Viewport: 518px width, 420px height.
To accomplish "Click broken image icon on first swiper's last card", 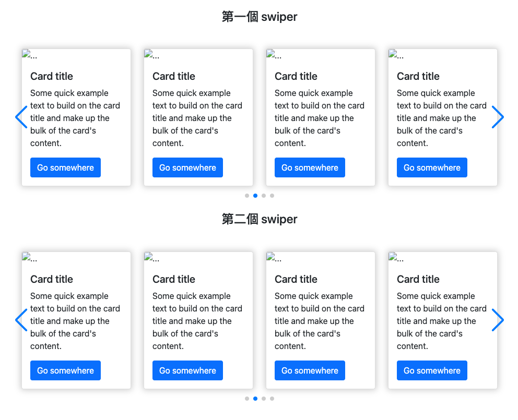I will click(x=393, y=54).
